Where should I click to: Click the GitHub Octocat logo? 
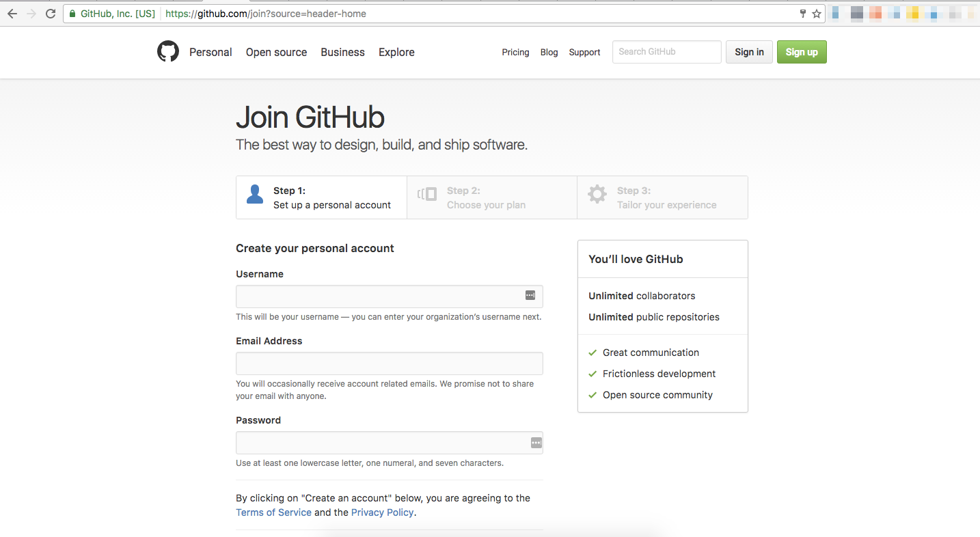(x=168, y=52)
